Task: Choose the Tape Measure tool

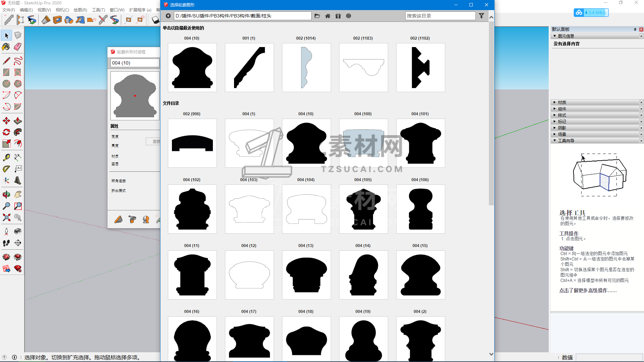Action: point(6,157)
